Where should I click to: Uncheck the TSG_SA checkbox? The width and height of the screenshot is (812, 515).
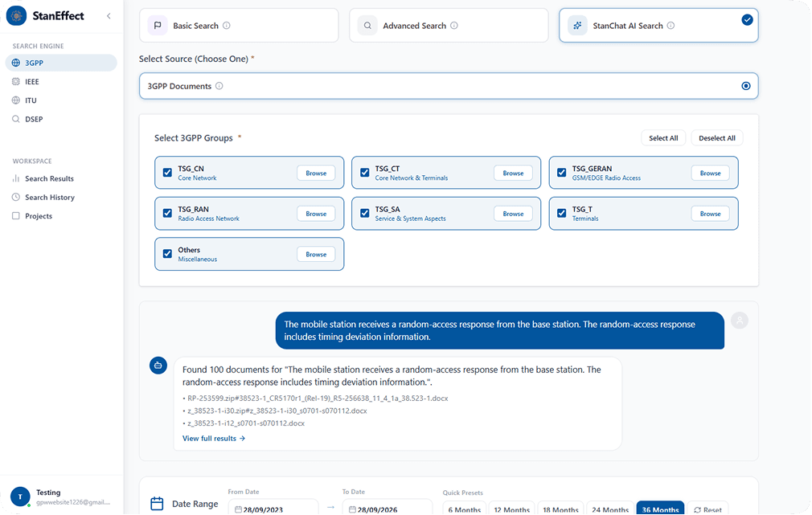364,213
